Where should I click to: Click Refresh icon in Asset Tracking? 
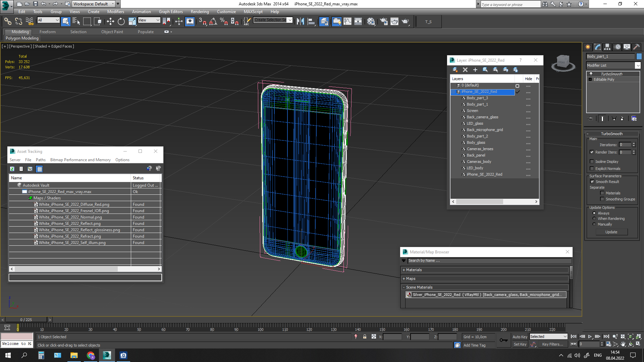point(12,169)
